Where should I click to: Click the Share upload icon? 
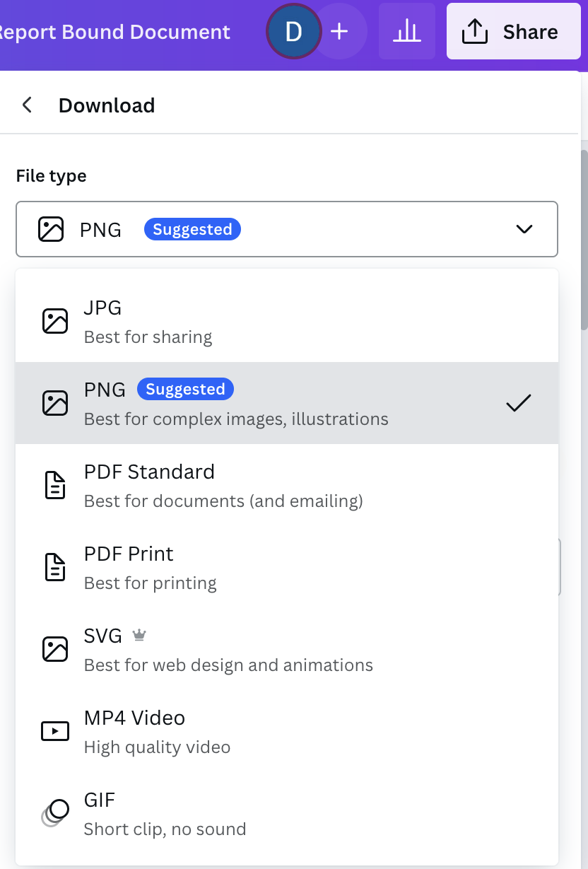pyautogui.click(x=475, y=32)
